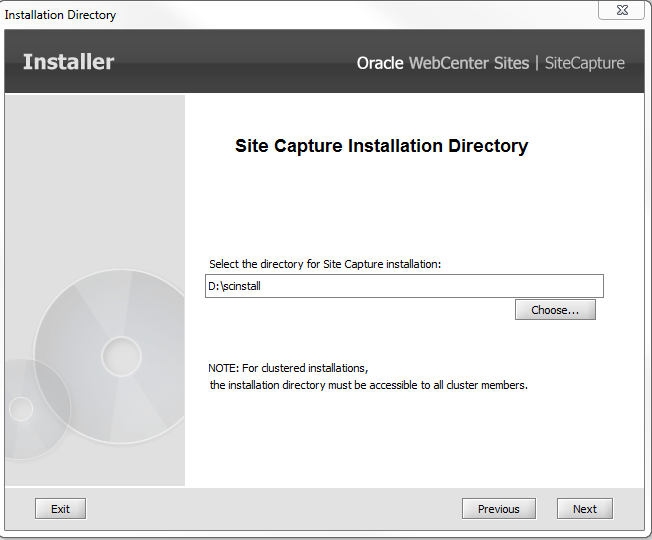Select the 'Site Capture Installation Directory' heading
Viewport: 652px width, 540px height.
coord(382,146)
